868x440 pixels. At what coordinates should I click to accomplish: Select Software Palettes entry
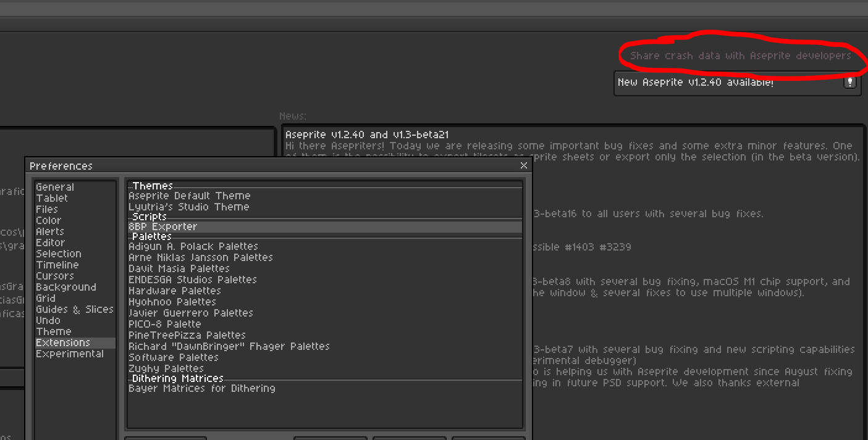click(x=325, y=357)
